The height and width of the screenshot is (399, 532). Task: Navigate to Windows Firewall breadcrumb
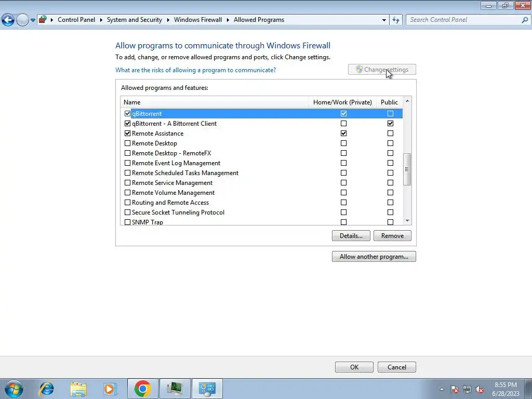(x=198, y=20)
